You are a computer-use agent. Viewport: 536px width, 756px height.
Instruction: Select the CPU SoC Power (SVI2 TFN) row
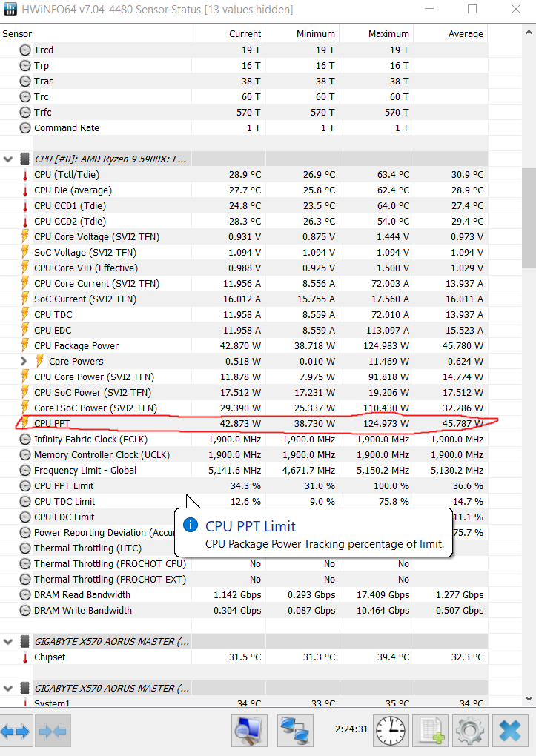point(244,393)
